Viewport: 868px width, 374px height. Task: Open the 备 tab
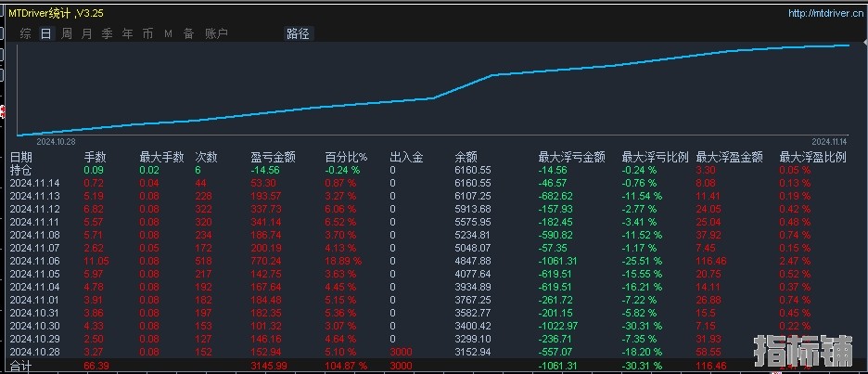[x=188, y=33]
